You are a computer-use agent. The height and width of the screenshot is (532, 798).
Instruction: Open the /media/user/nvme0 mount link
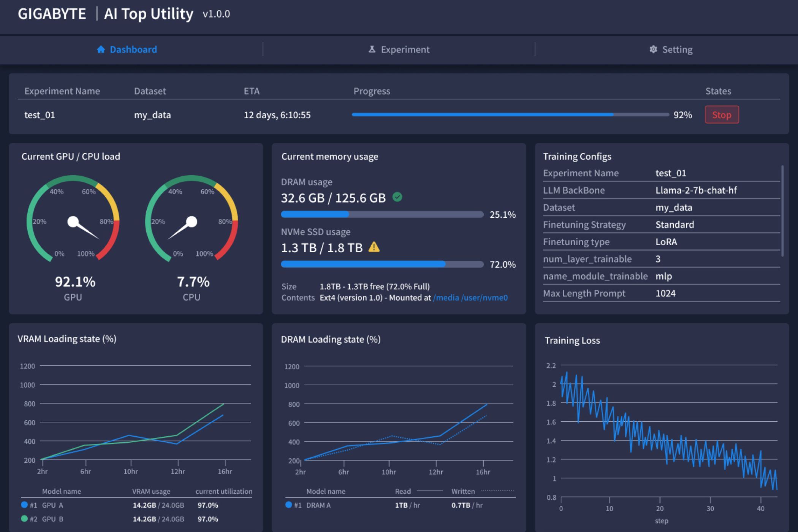tap(470, 298)
